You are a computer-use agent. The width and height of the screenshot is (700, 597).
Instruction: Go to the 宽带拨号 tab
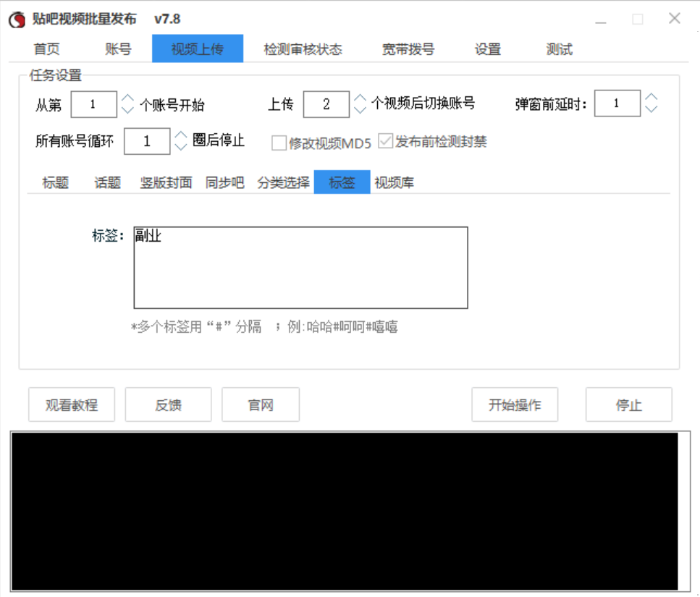pyautogui.click(x=408, y=49)
